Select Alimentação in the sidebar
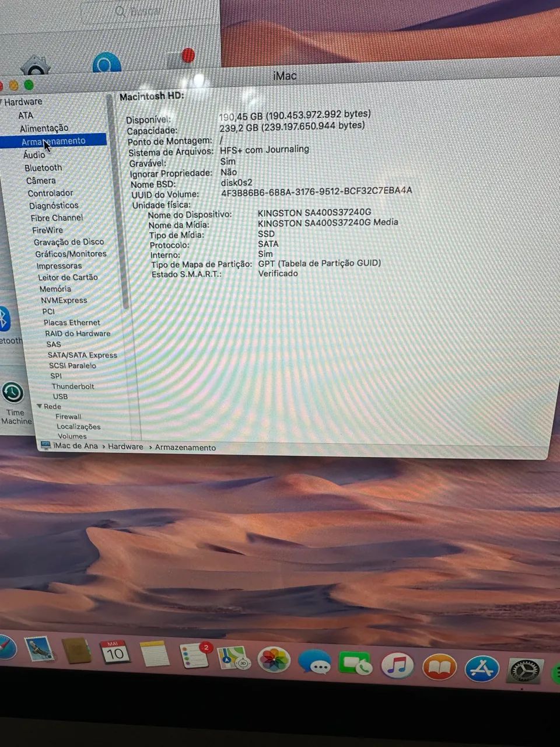 coord(44,128)
